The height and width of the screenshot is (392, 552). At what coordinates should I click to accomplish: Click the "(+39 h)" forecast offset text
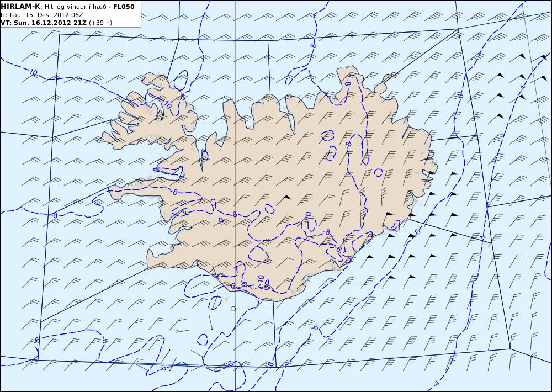click(100, 23)
